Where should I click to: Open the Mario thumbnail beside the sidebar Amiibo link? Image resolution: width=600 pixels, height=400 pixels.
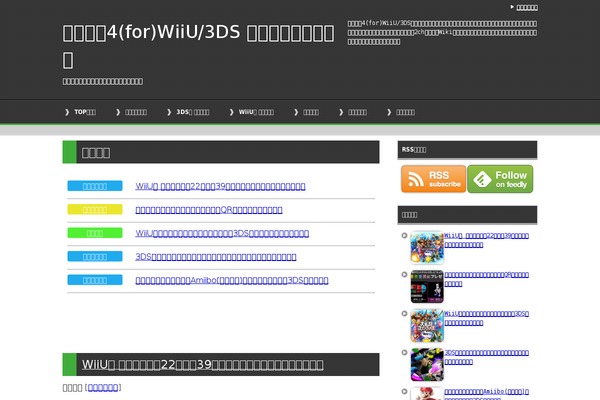point(427,393)
